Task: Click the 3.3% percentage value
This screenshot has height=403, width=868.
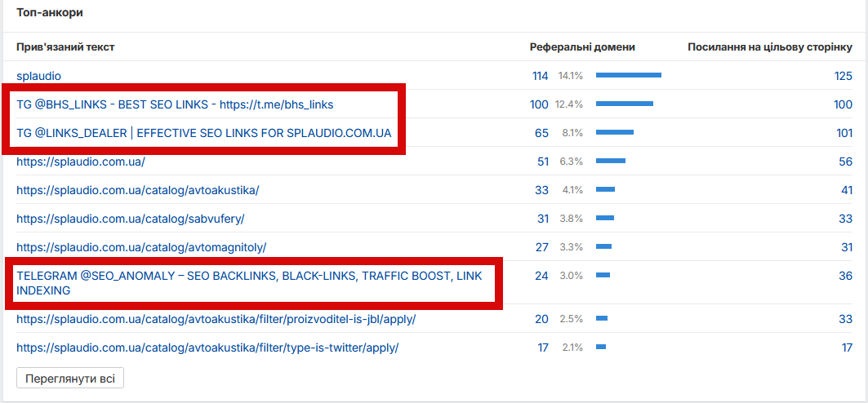Action: [572, 248]
